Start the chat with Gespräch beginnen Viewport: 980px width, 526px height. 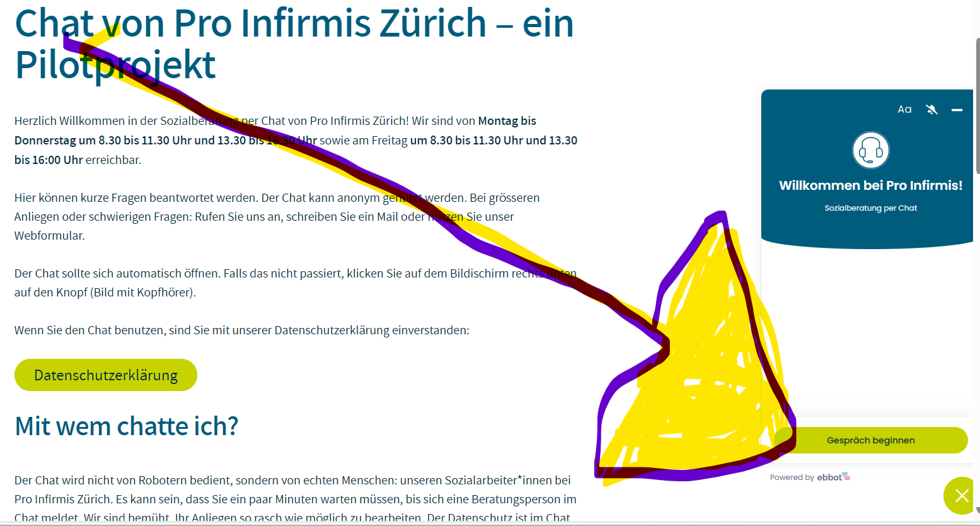click(x=871, y=440)
